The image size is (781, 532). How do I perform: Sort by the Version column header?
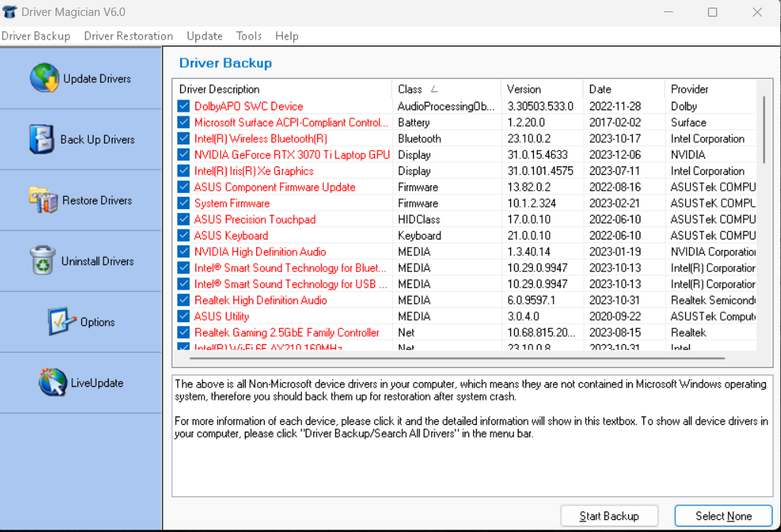click(542, 89)
